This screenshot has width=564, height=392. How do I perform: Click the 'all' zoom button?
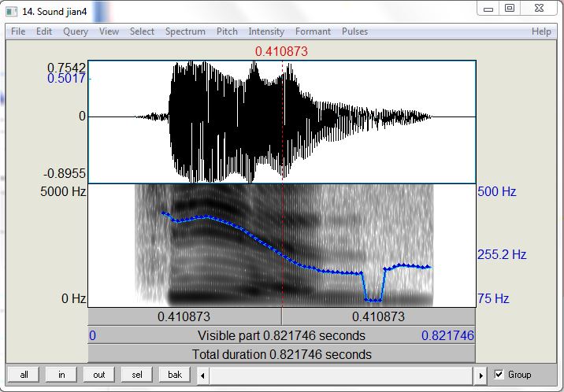(x=24, y=375)
